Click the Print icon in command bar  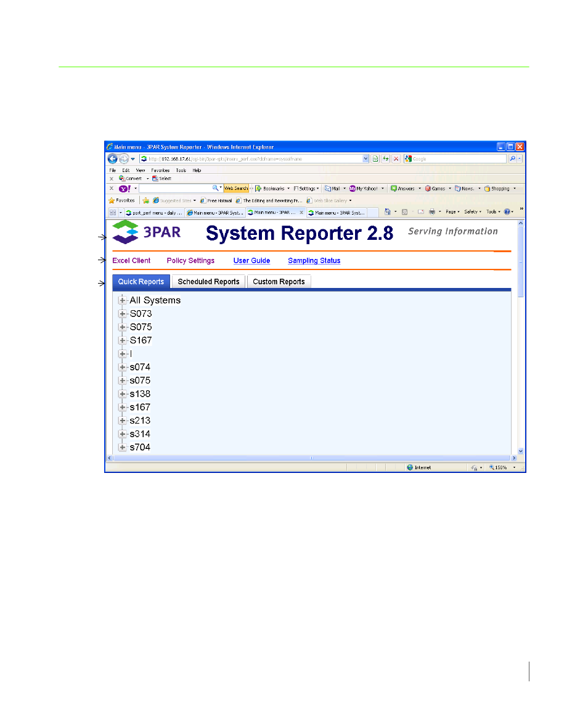[432, 211]
